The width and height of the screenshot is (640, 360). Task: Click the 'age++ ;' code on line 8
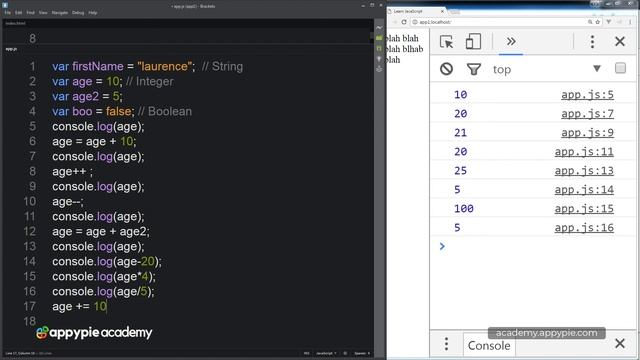coord(72,171)
